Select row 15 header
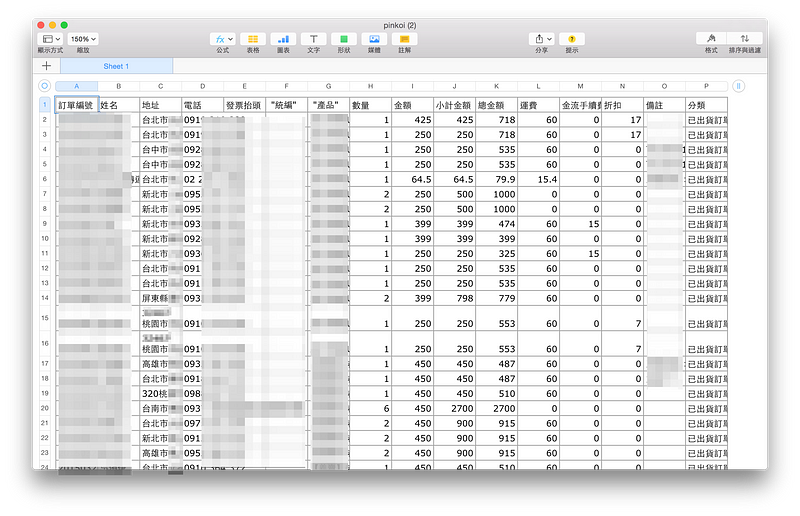Viewport: 800px width, 516px height. tap(44, 318)
